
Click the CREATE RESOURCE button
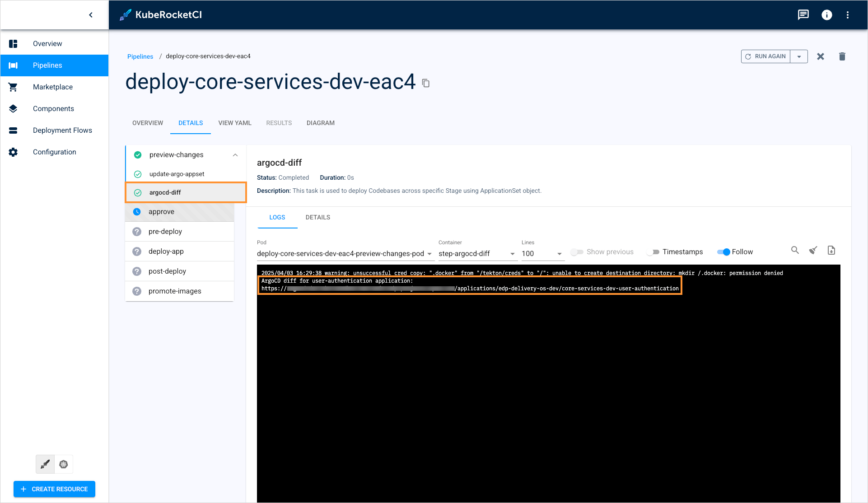(54, 489)
